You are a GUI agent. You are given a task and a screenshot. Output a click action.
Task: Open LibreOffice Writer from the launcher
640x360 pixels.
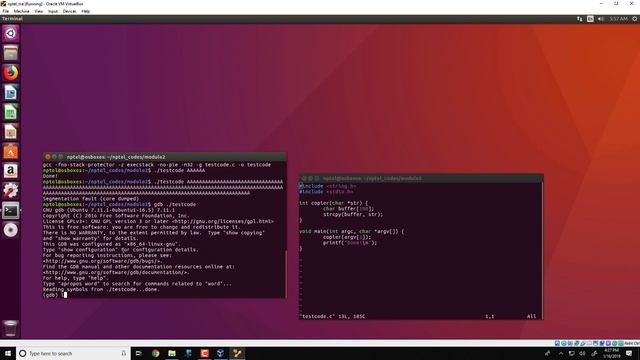[11, 93]
